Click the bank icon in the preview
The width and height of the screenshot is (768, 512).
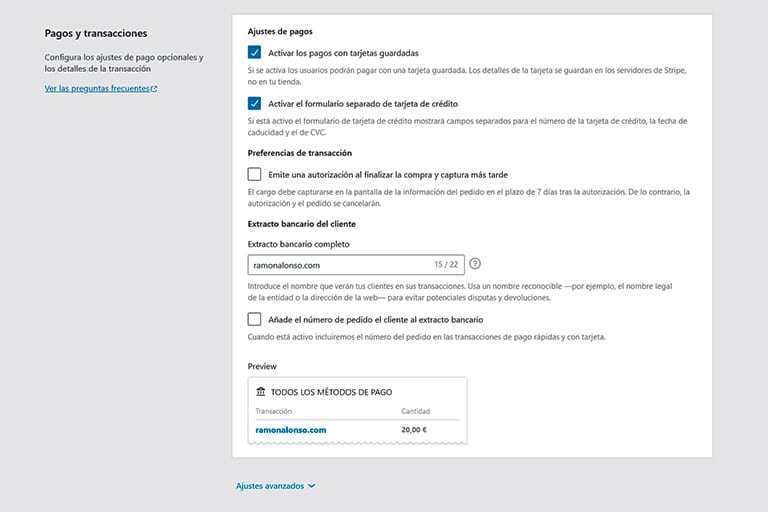point(261,391)
